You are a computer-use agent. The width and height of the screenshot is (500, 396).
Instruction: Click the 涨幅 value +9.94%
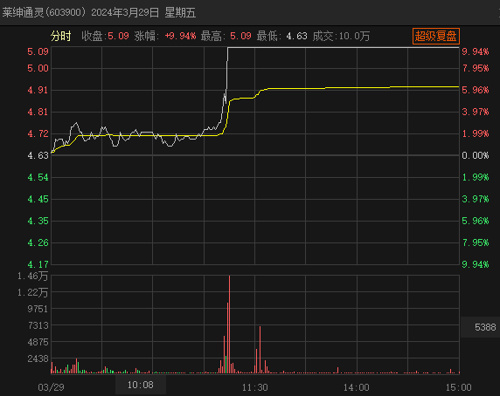click(180, 36)
